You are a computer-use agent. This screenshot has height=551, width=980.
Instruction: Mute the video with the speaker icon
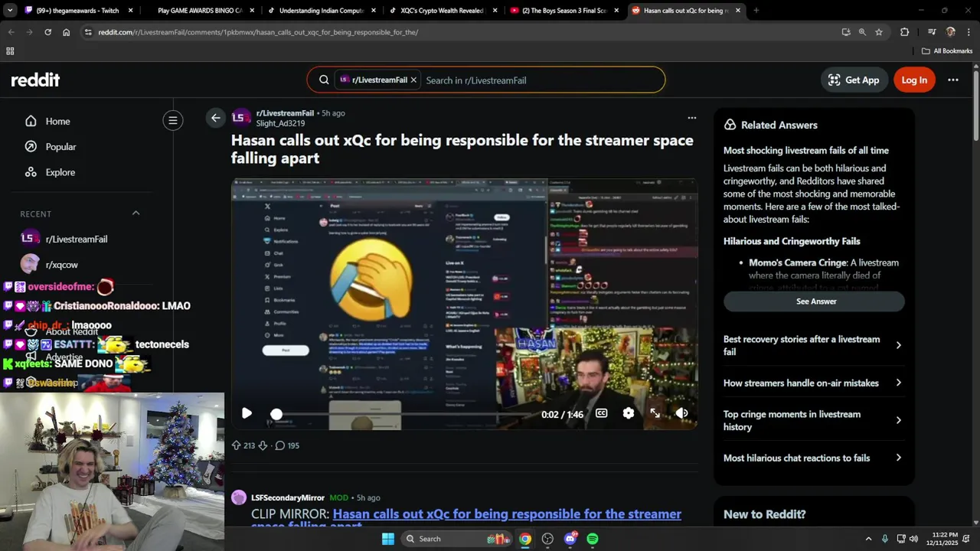coord(682,413)
